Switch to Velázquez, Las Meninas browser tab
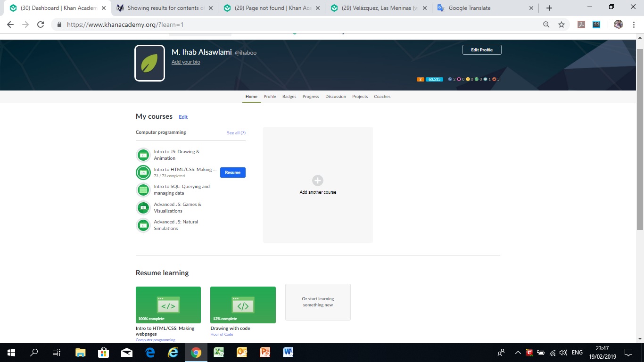Screen dimensions: 644x362 tap(378, 8)
